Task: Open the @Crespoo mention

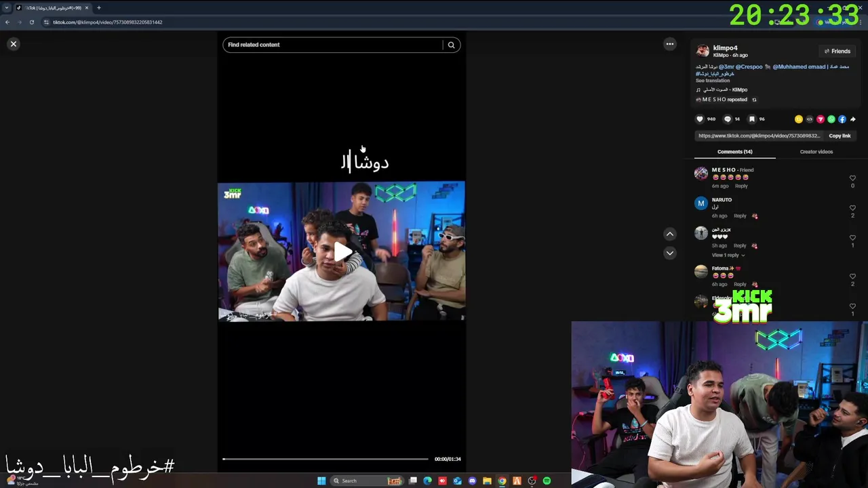Action: [749, 66]
